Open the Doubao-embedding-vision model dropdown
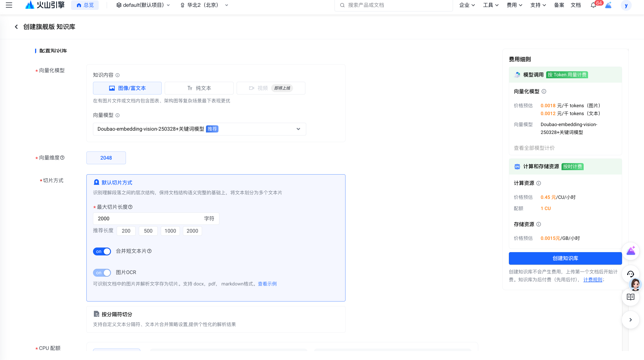The height and width of the screenshot is (360, 644). tap(298, 129)
